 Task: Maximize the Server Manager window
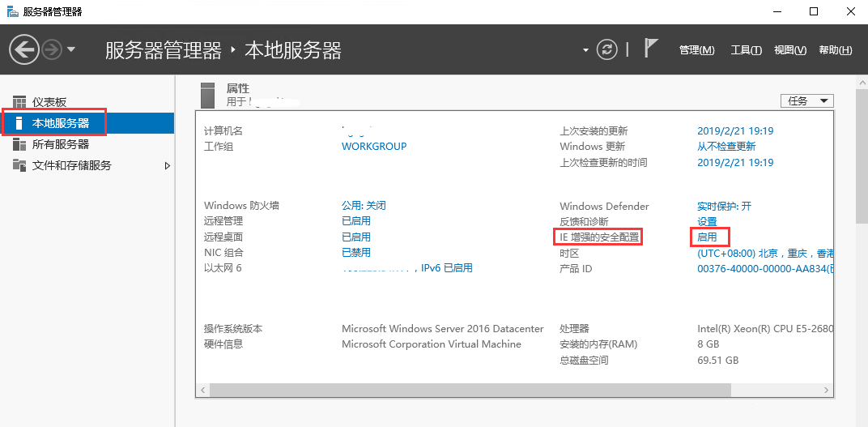tap(814, 11)
